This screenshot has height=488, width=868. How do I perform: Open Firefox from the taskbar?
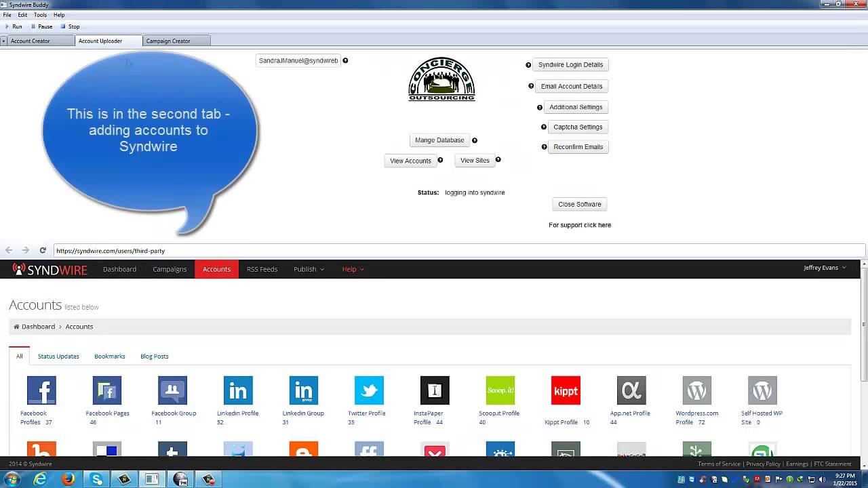68,479
